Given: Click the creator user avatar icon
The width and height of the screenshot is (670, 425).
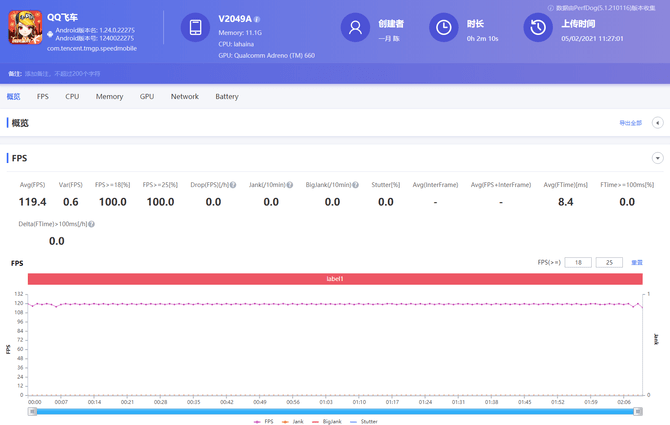Looking at the screenshot, I should (355, 27).
